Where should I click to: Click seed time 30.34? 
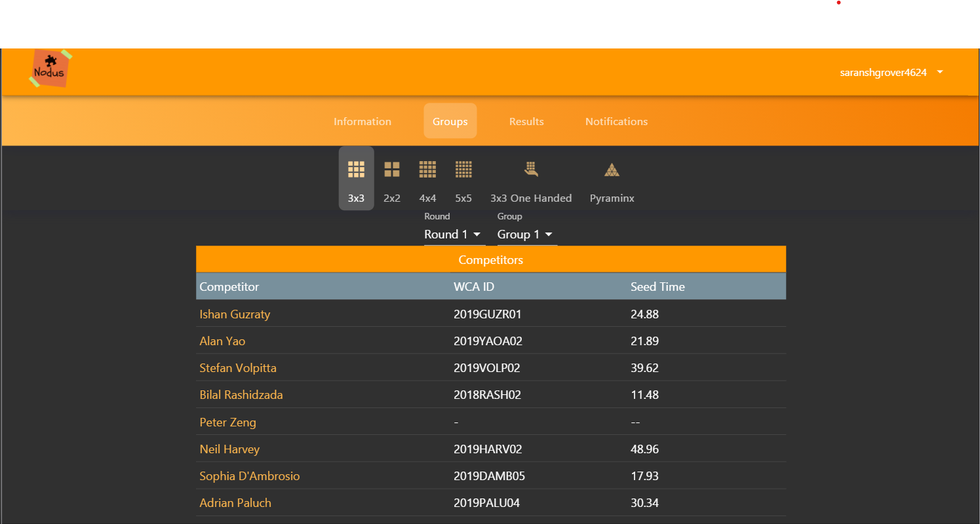click(644, 503)
